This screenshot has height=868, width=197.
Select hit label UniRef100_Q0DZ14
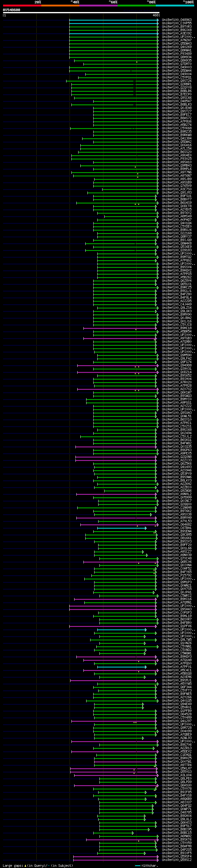(x=176, y=372)
